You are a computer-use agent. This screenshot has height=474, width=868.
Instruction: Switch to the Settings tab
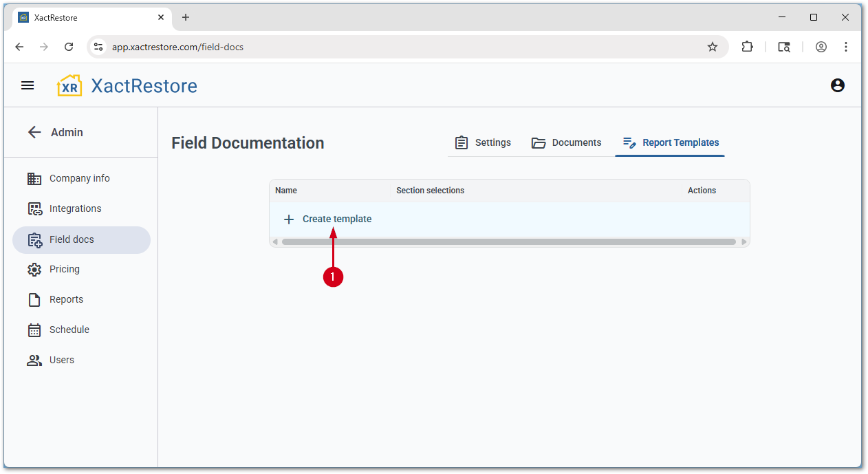[x=483, y=142]
